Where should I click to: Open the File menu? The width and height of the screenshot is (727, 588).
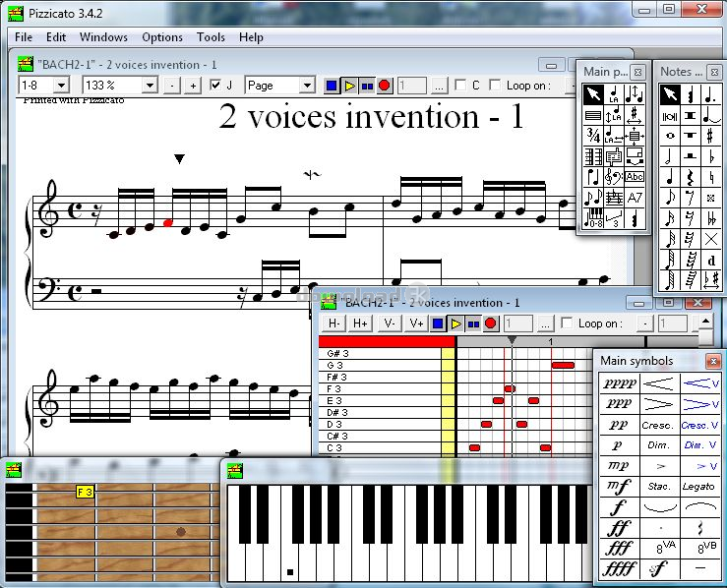[24, 37]
